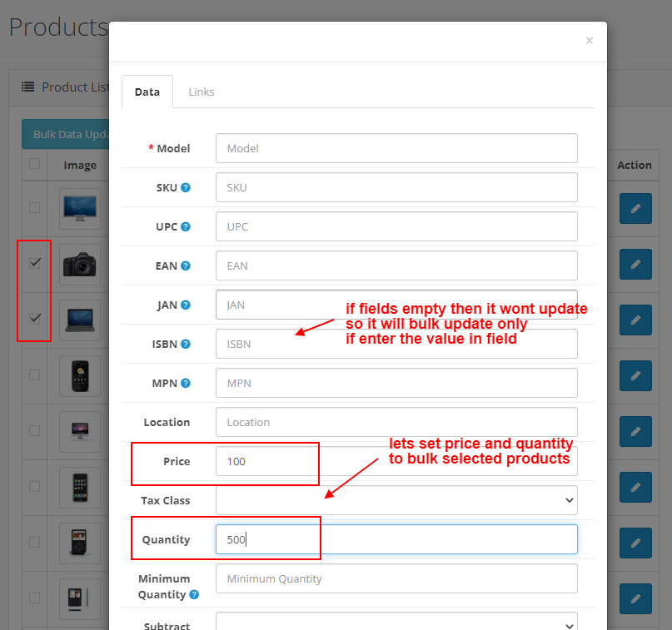Expand the Subtract dropdown

coord(396,625)
